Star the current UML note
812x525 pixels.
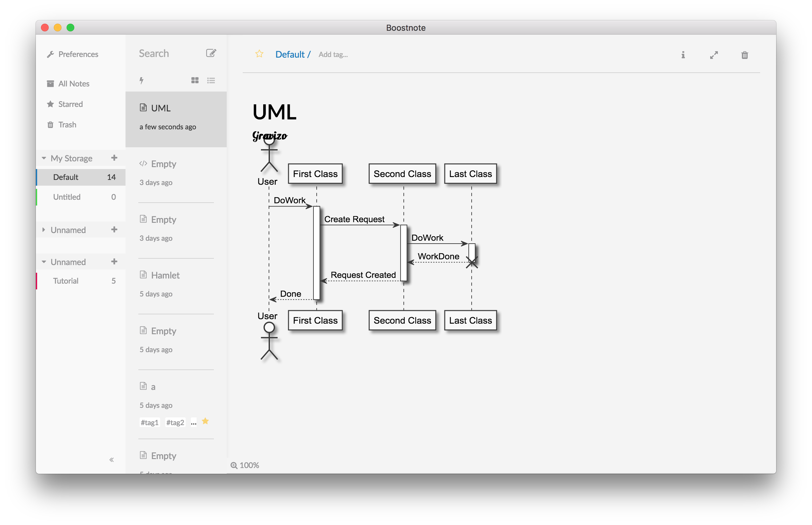click(x=259, y=54)
